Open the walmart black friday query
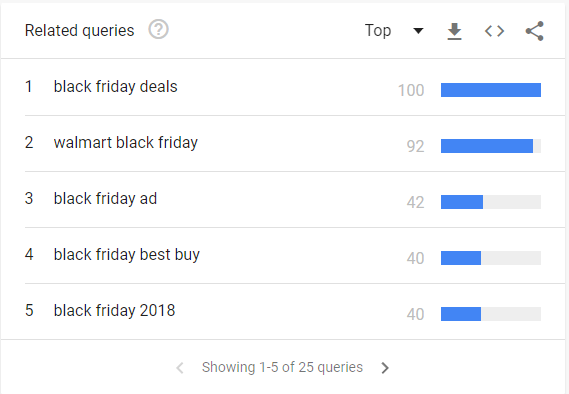569x394 pixels. (x=126, y=143)
